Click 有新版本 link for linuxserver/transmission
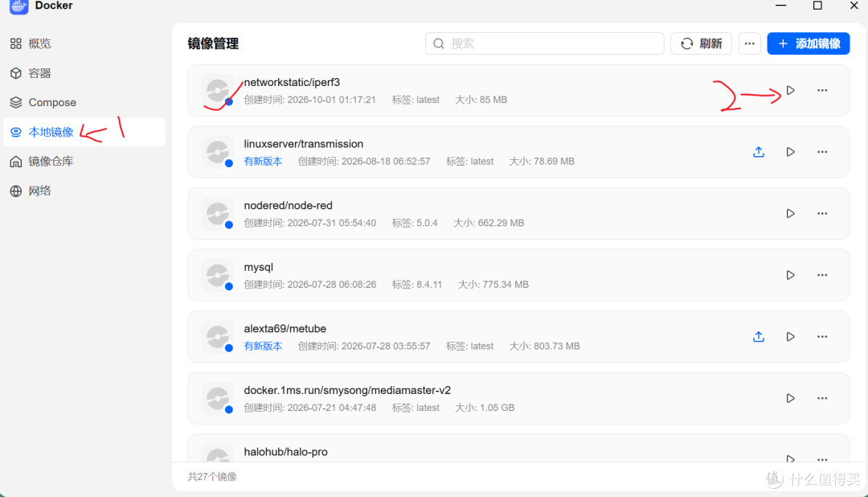 pos(263,161)
